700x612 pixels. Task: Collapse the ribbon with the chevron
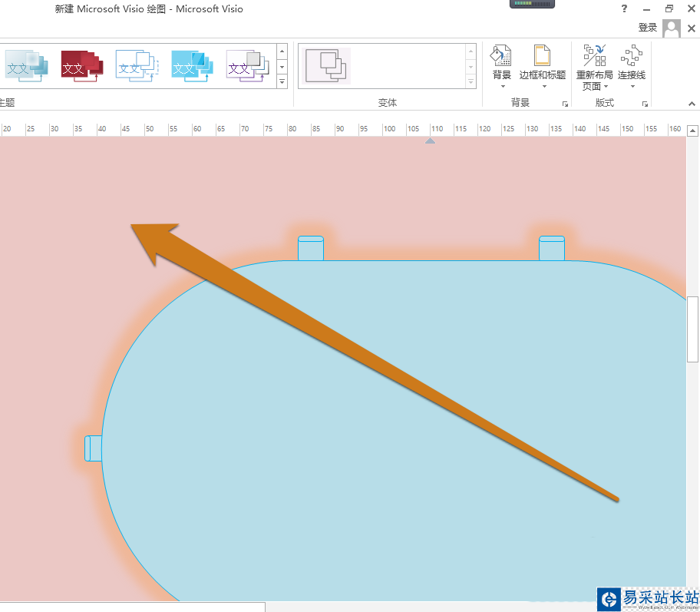692,104
